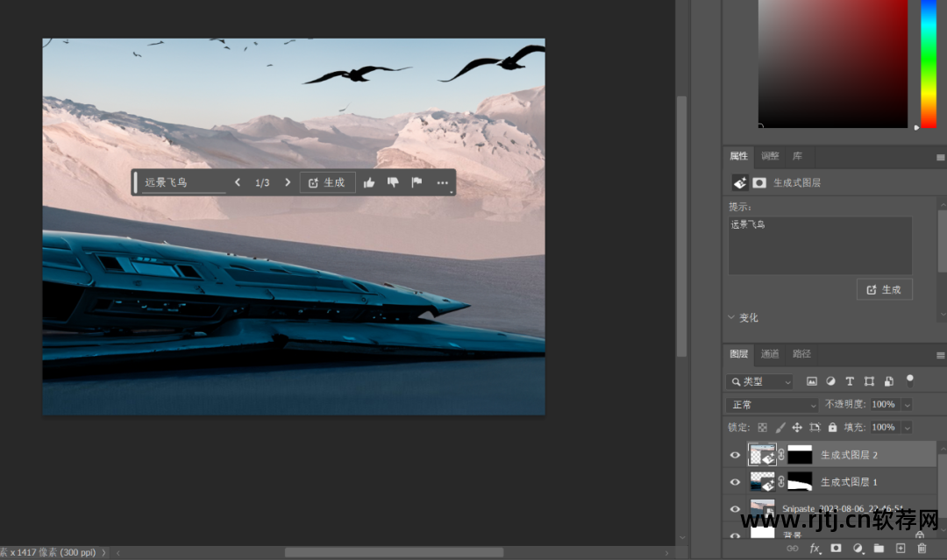Hide the Snipaste layer
Viewport: 947px width, 560px height.
[x=735, y=509]
